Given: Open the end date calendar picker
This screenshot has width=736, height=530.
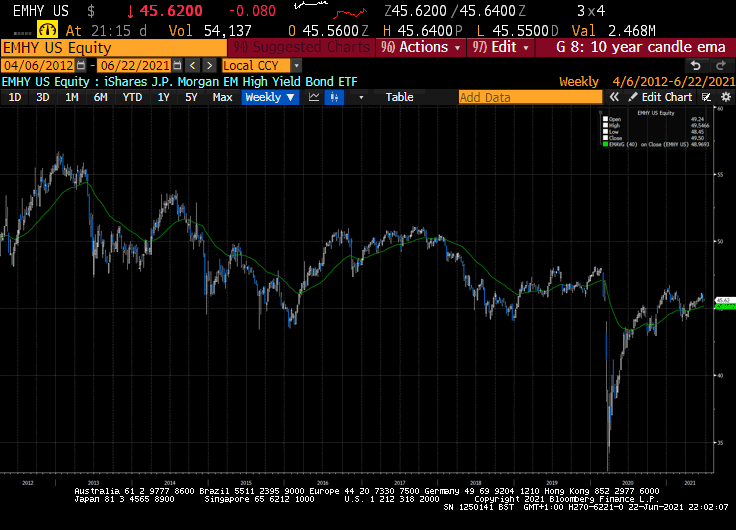Looking at the screenshot, I should click(177, 65).
